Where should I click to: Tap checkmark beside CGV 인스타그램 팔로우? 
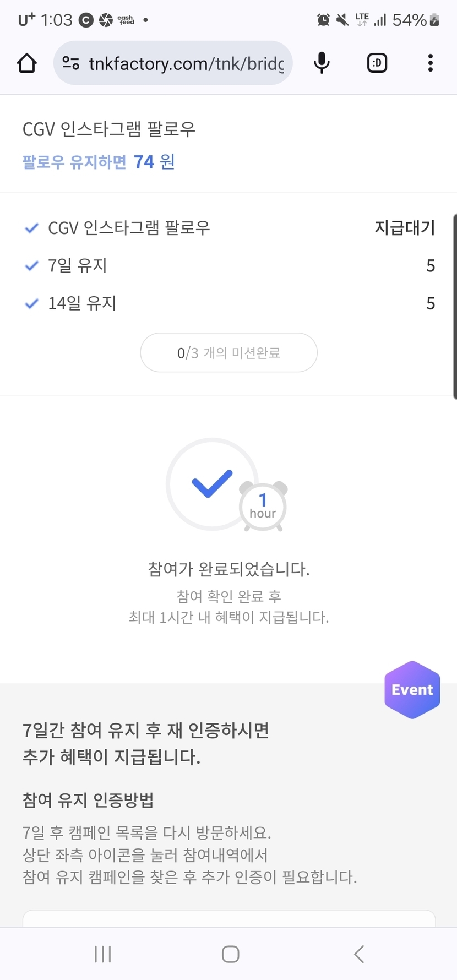pos(32,228)
